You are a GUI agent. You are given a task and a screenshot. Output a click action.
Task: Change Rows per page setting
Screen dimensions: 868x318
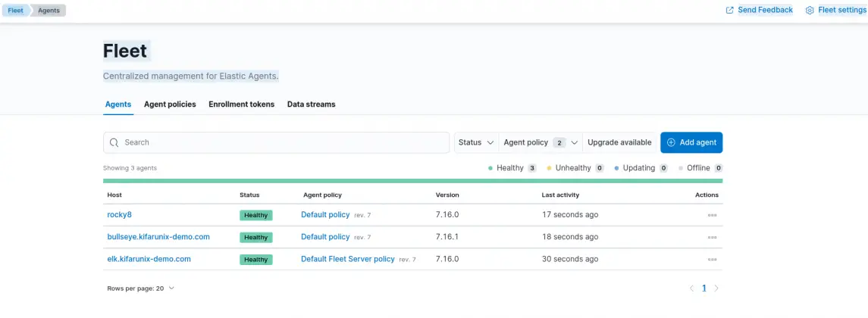tap(140, 288)
